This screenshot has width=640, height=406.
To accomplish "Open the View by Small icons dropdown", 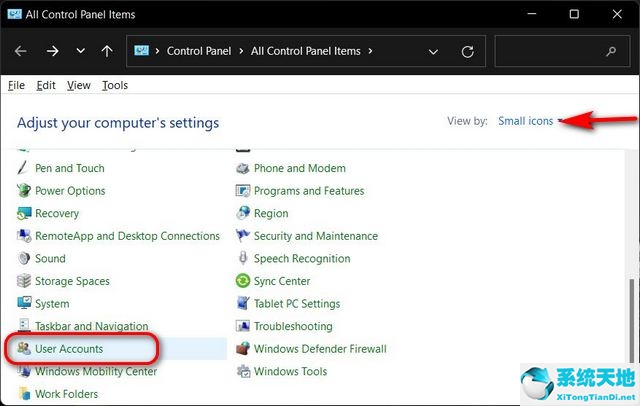I will point(530,121).
